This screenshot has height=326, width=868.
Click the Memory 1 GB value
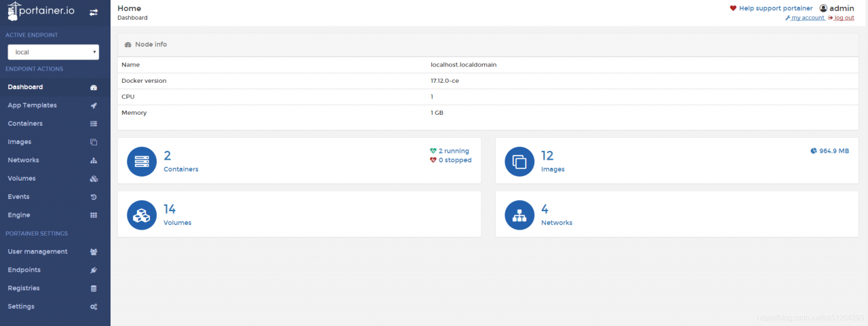(x=437, y=113)
